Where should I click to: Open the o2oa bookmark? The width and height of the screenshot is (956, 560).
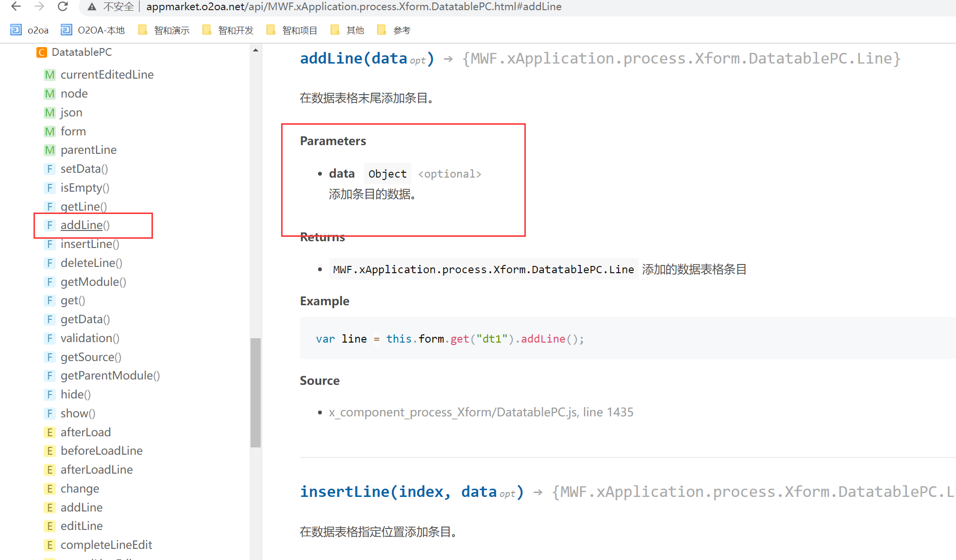coord(30,30)
